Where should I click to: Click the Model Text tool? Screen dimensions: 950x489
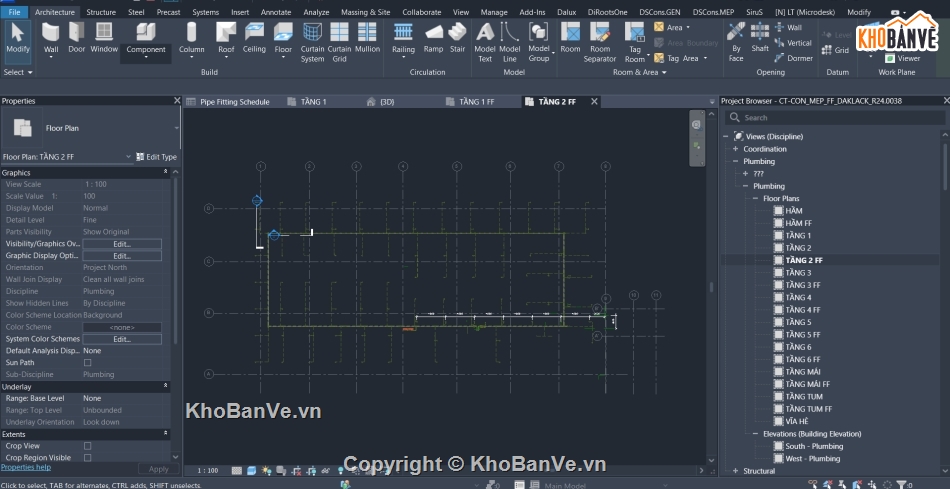pyautogui.click(x=485, y=42)
